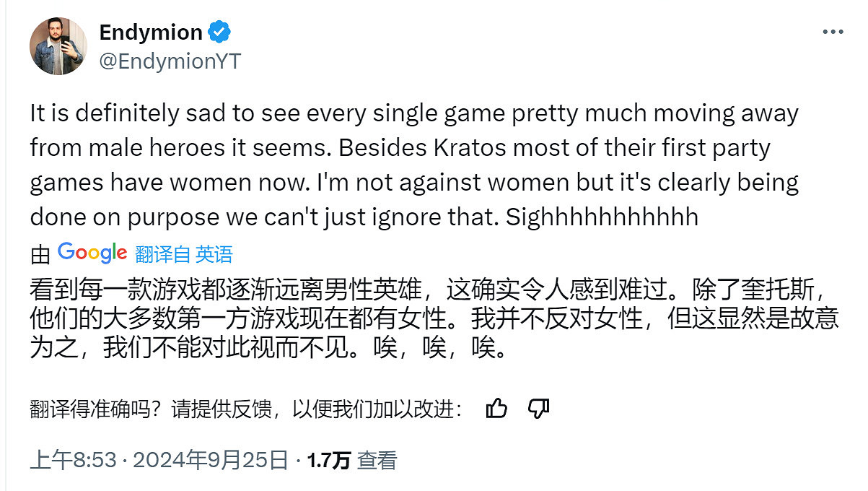Rate the translation helpful with thumbs up
The height and width of the screenshot is (491, 868).
click(496, 408)
